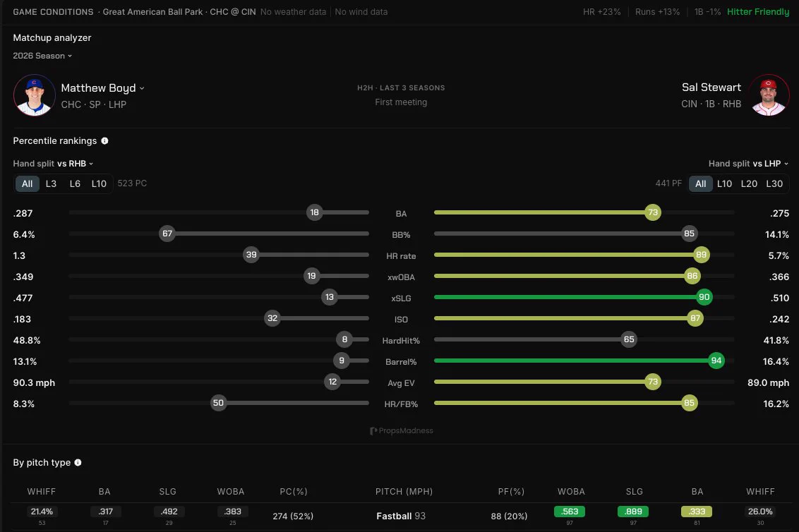The width and height of the screenshot is (799, 532).
Task: Select the pitcher L6 filter
Action: point(75,183)
